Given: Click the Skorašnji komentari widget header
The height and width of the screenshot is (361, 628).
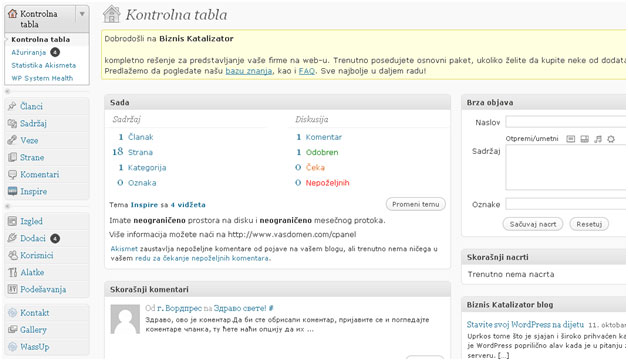Looking at the screenshot, I should click(x=278, y=289).
